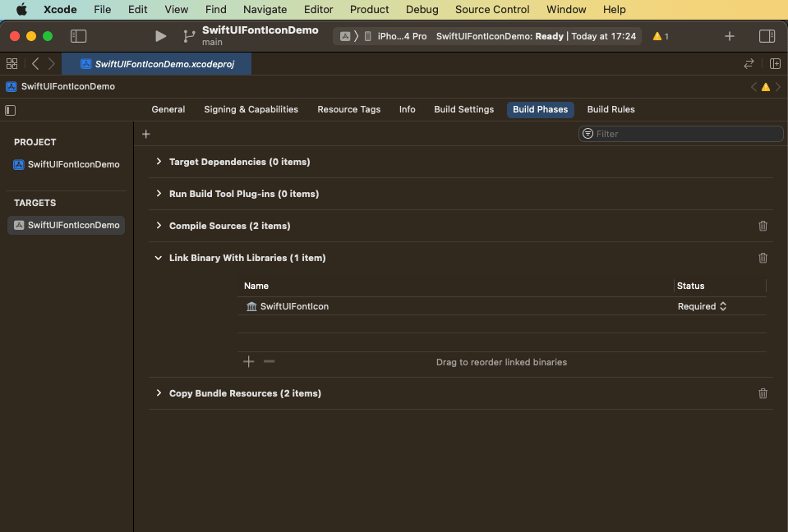Open the Find menu
788x532 pixels.
pos(215,10)
